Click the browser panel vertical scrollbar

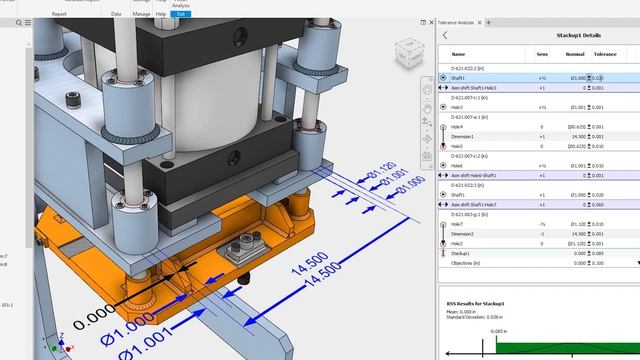point(29,147)
